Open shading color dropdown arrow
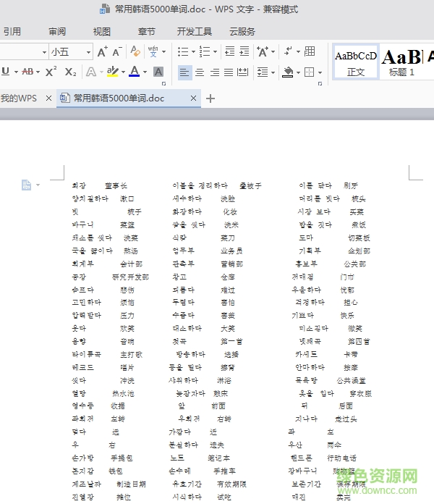The image size is (434, 504). (298, 72)
